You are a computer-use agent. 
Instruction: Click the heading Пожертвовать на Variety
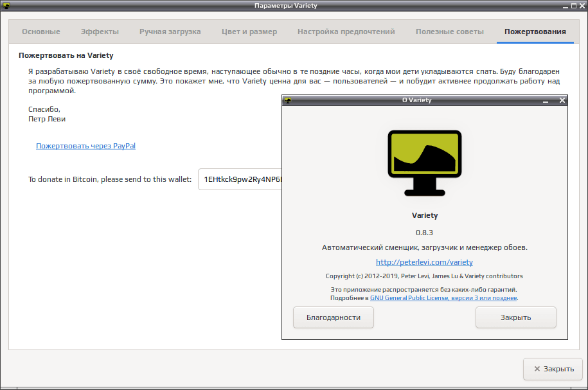pyautogui.click(x=66, y=55)
